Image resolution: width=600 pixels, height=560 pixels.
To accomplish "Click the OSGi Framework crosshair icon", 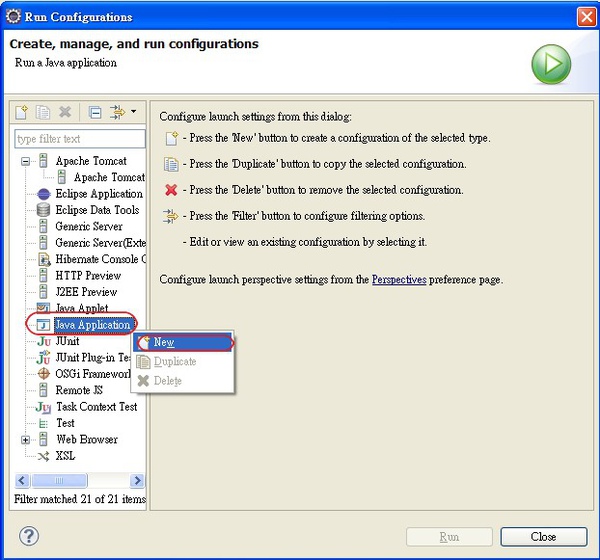I will tap(44, 374).
